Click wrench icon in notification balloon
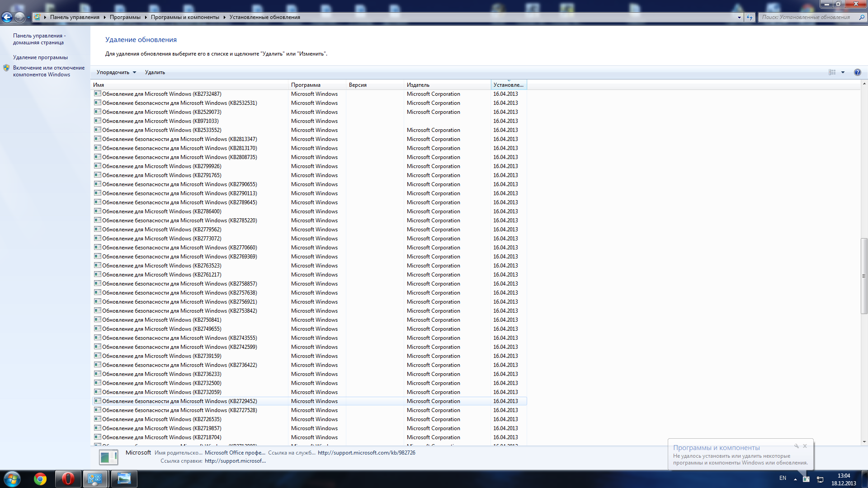The width and height of the screenshot is (868, 488). tap(797, 446)
